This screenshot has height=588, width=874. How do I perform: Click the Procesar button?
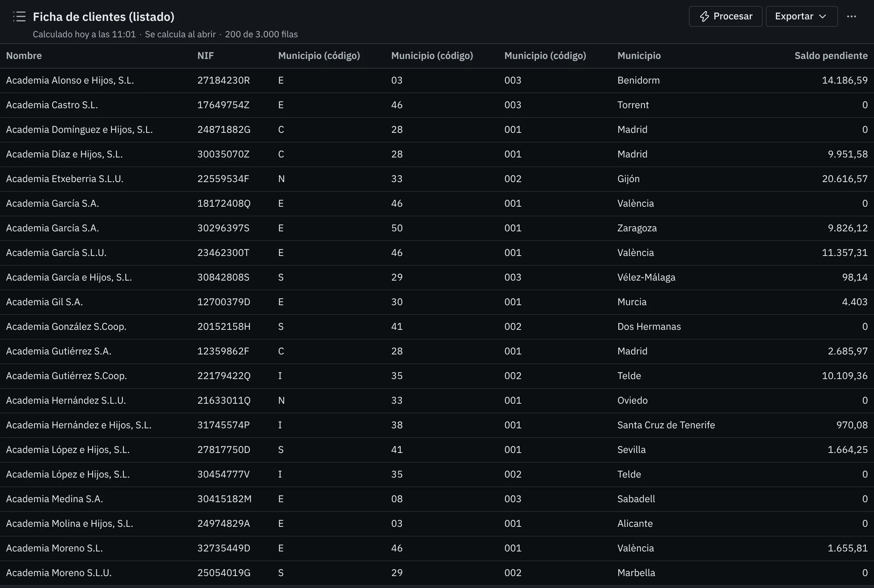click(x=725, y=16)
